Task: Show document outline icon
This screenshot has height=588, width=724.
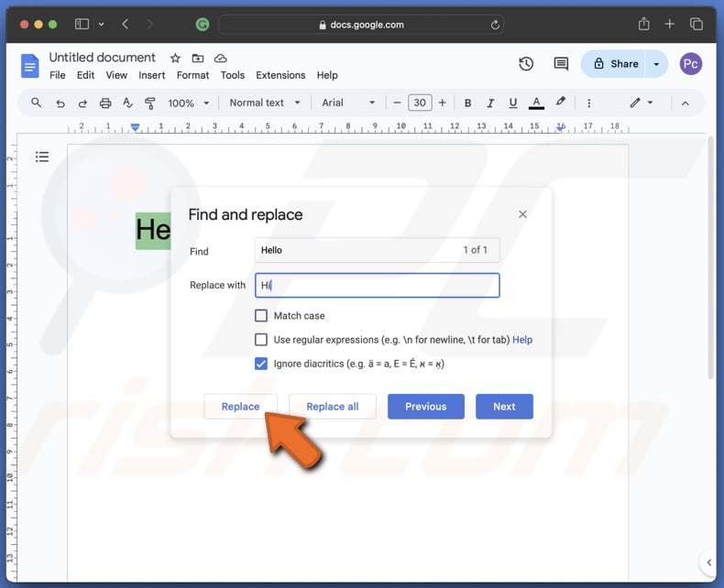Action: (x=42, y=157)
